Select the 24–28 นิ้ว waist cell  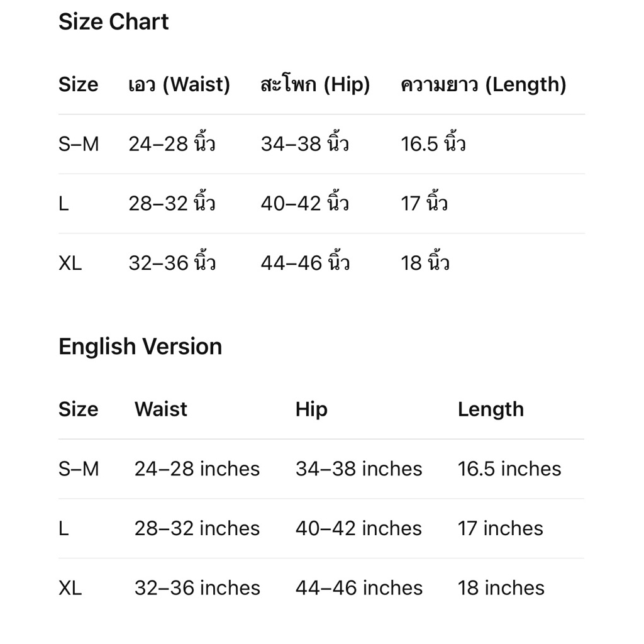(172, 142)
